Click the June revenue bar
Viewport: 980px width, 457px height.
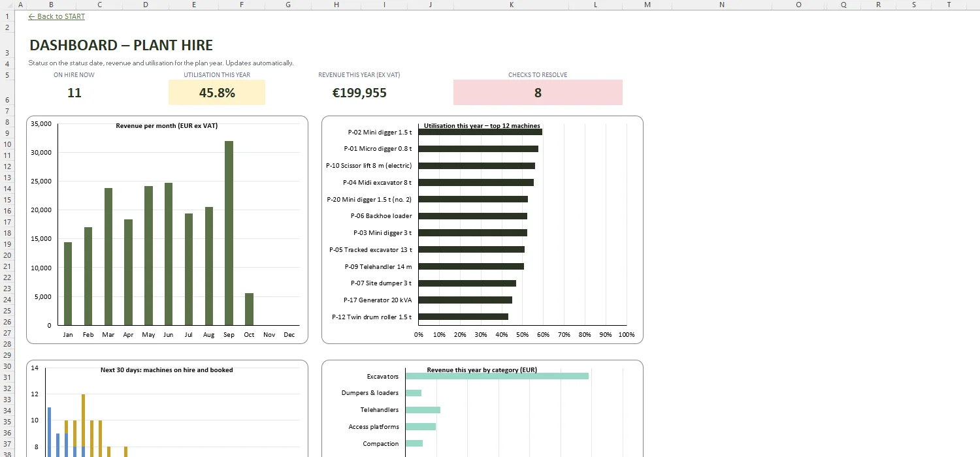click(169, 254)
